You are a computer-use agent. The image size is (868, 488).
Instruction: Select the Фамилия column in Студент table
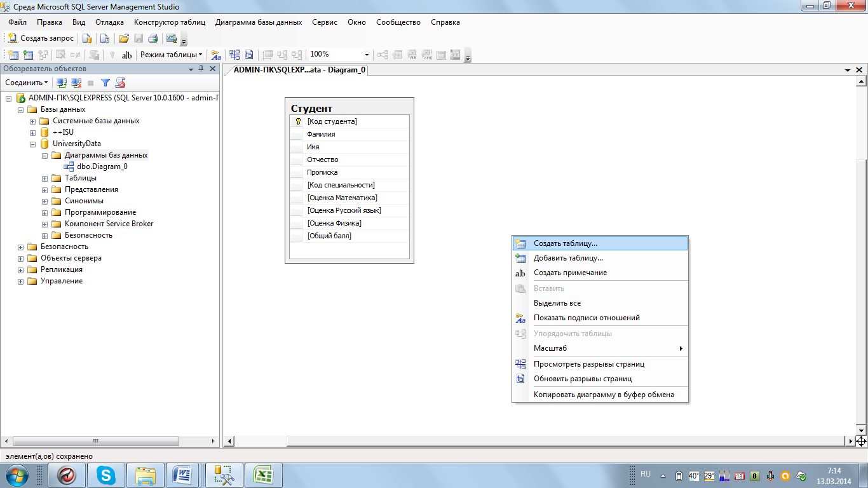(x=349, y=134)
